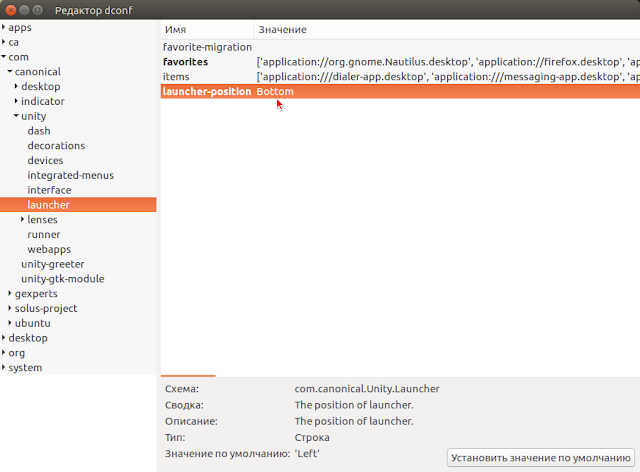Collapse the com tree node arrow
This screenshot has height=472, width=640.
(4, 57)
